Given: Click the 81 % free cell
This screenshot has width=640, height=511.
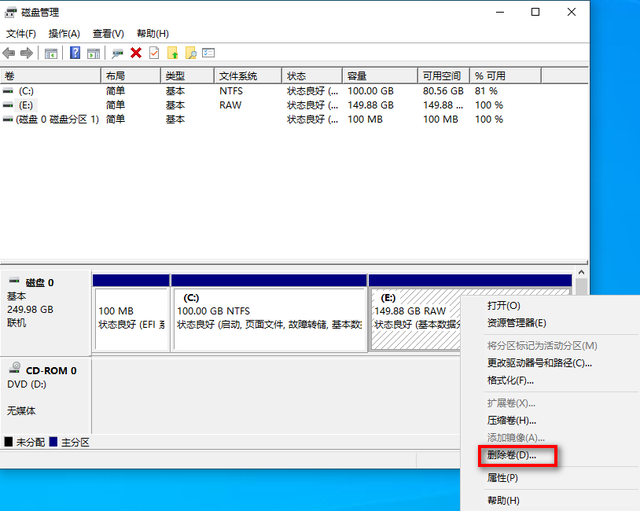Looking at the screenshot, I should [x=486, y=91].
